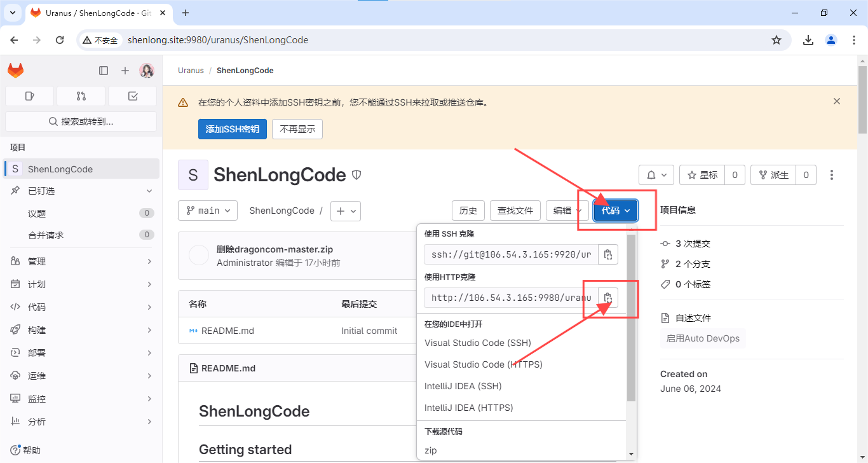Open the README.md file link
The image size is (868, 463).
(x=227, y=331)
